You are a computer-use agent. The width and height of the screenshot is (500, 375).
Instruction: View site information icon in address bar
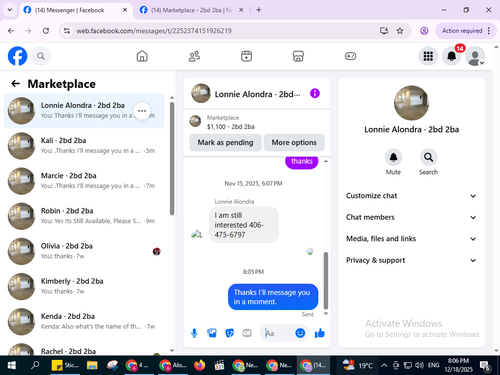67,31
